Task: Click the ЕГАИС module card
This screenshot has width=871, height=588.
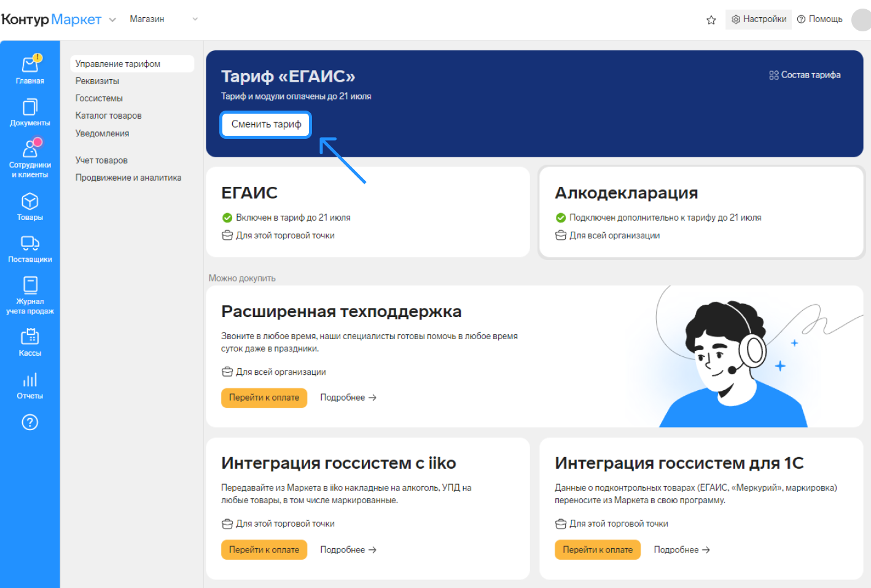Action: pos(368,212)
